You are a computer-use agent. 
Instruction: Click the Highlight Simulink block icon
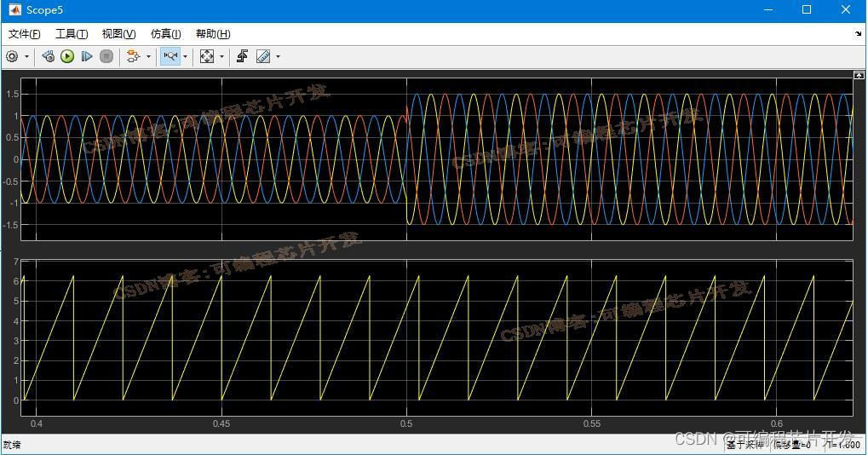132,56
